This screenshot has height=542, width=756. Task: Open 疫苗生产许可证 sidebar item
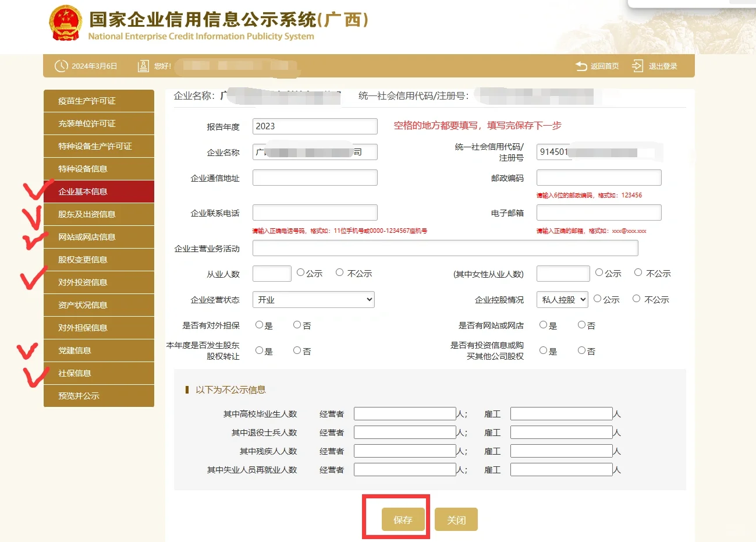coord(99,101)
